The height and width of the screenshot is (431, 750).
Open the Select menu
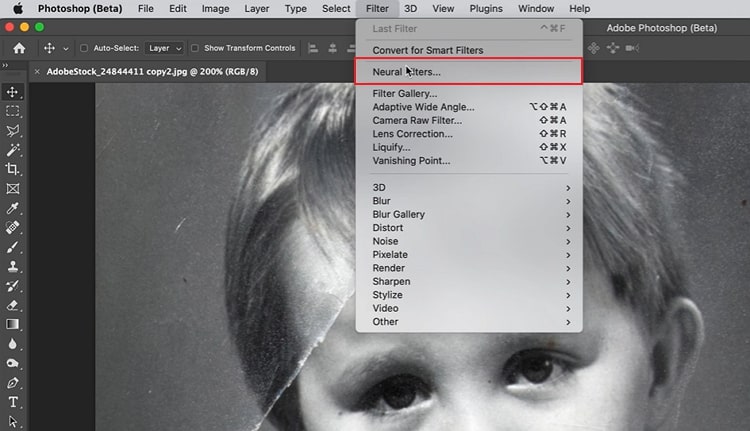pos(336,9)
